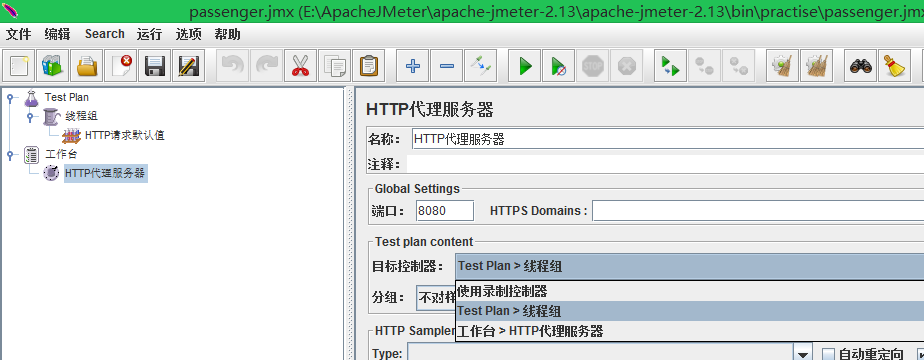This screenshot has width=924, height=360.
Task: Click the Clear All brooms icon
Action: click(x=817, y=65)
